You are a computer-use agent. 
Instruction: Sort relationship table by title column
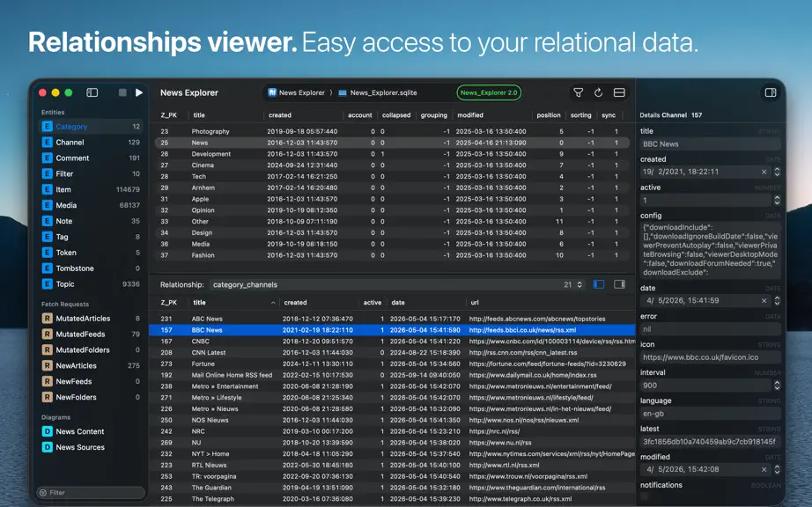[x=233, y=303]
